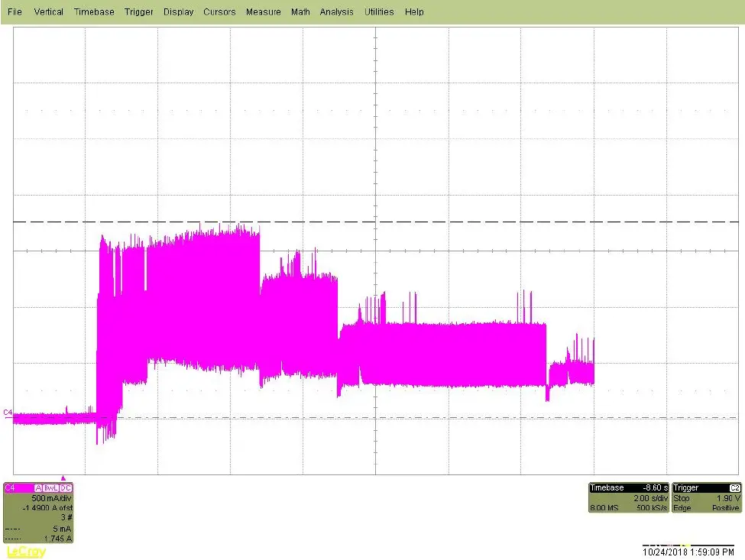
Task: Click the Timebase descriptor title
Action: pyautogui.click(x=607, y=487)
